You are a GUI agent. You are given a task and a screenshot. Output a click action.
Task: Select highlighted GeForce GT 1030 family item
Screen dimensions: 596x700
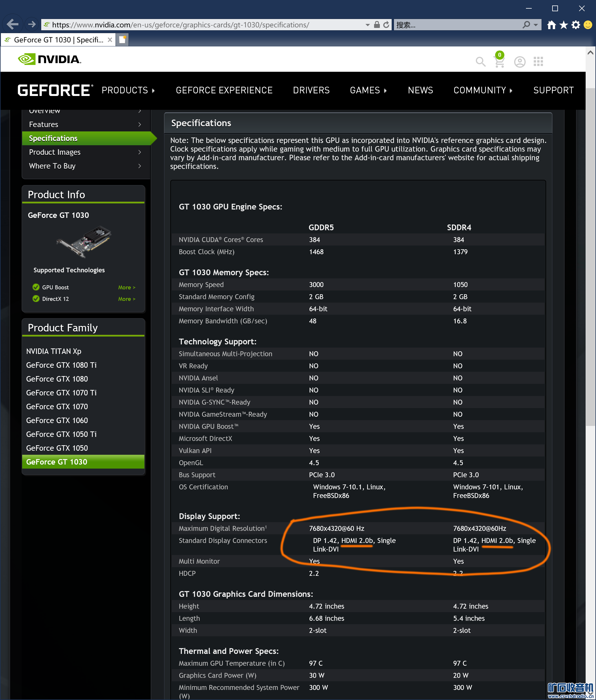pos(83,462)
